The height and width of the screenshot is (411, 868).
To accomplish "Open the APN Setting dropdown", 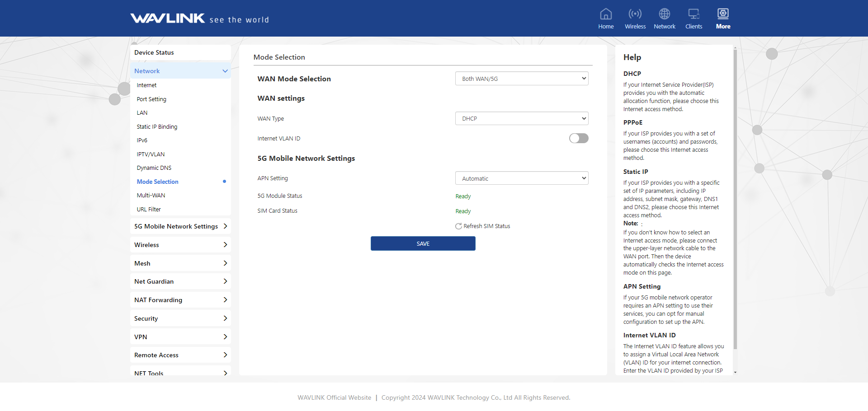I will [x=521, y=178].
